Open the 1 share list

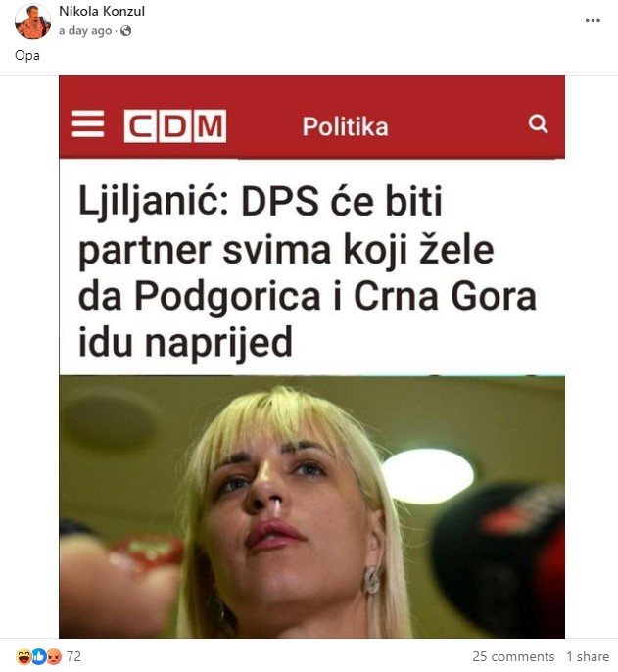[x=588, y=656]
